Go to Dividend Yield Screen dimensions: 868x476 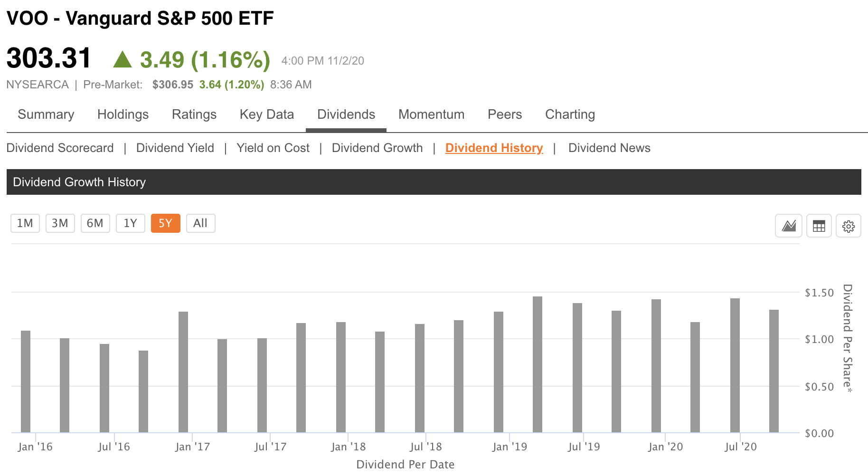[175, 148]
